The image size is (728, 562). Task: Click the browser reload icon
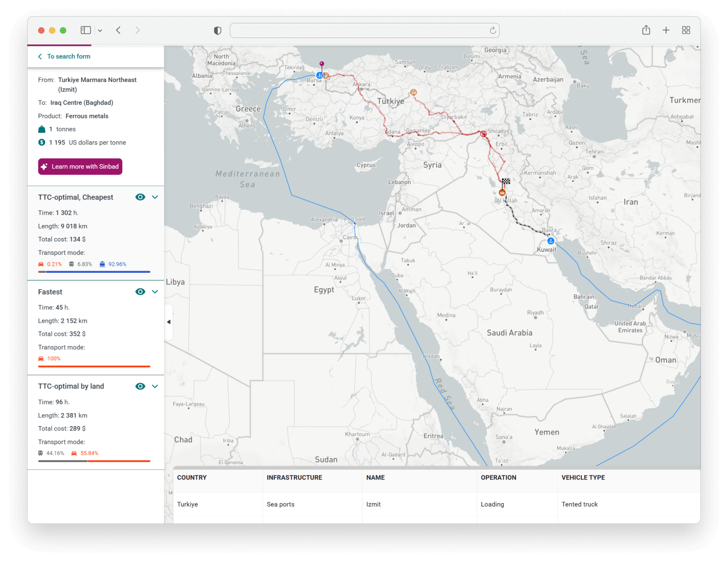pyautogui.click(x=493, y=30)
